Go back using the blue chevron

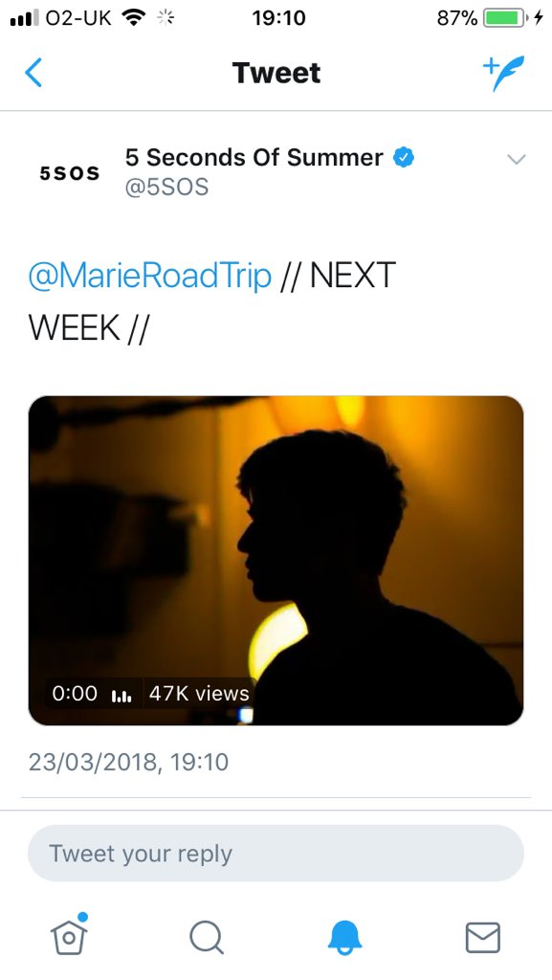coord(33,73)
